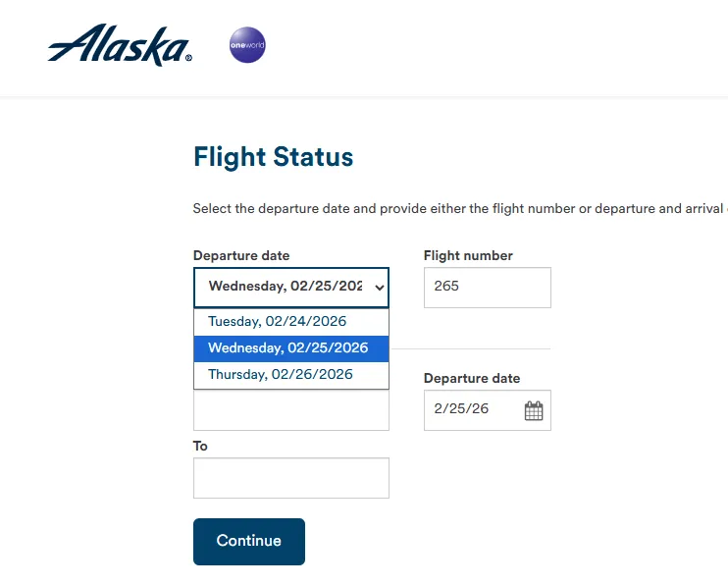Click the To airport input field
Image resolution: width=728 pixels, height=585 pixels.
click(x=291, y=478)
